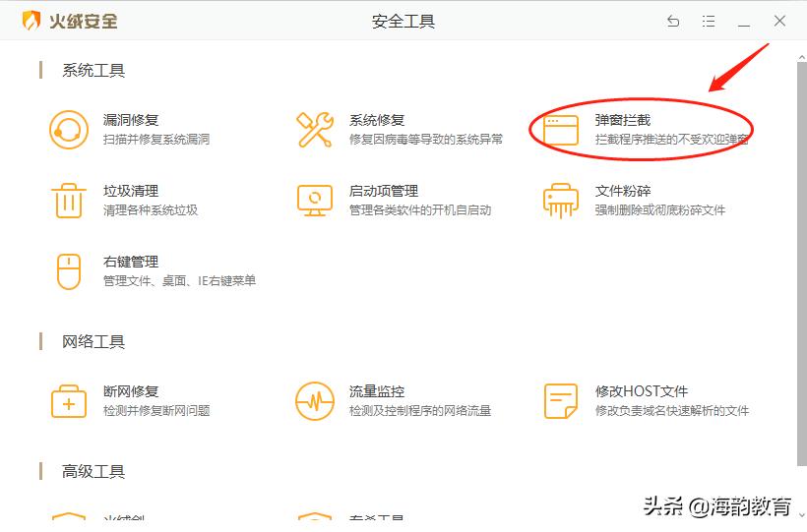Viewport: 807px width, 532px height.
Task: Open the 修改HOST文件 note icon
Action: [x=561, y=401]
